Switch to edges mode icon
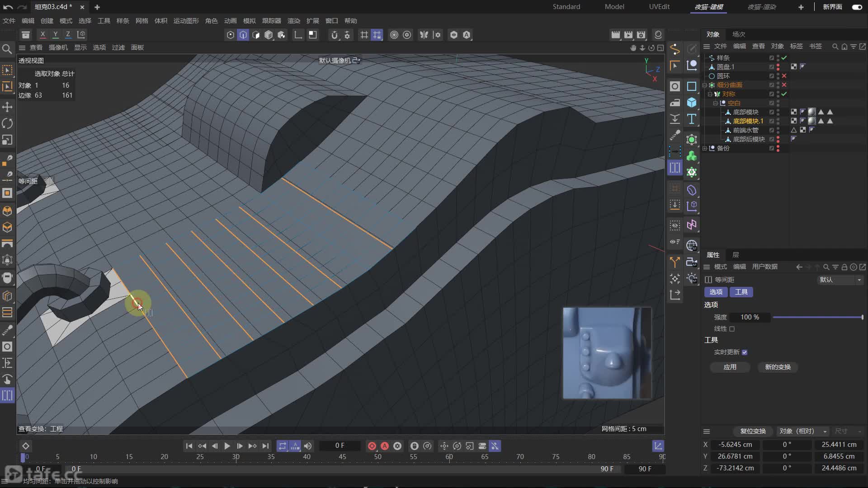This screenshot has height=488, width=868. click(243, 35)
